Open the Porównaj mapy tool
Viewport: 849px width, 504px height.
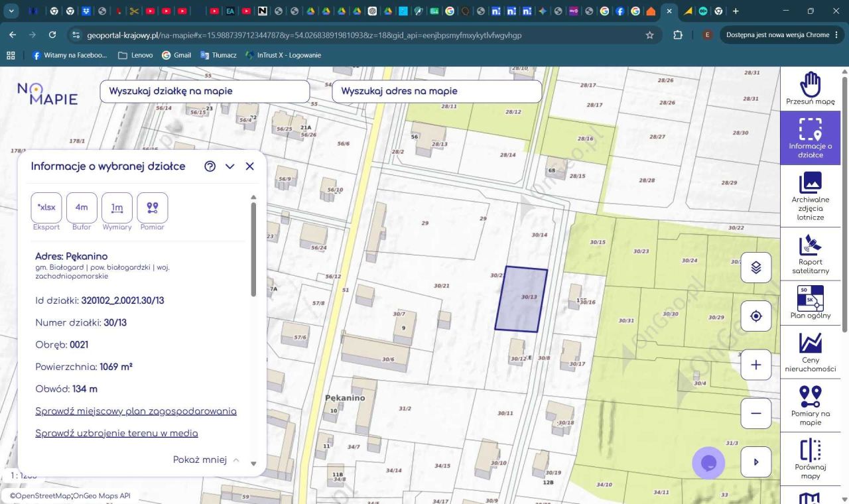point(810,458)
